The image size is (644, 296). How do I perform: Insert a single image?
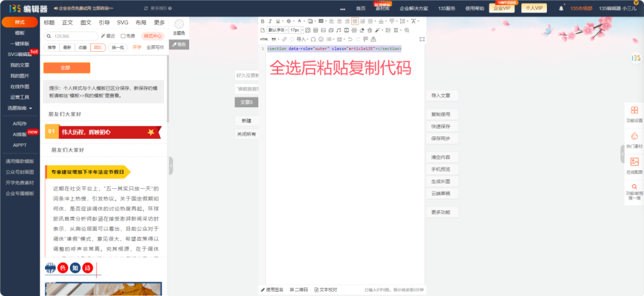[x=323, y=30]
